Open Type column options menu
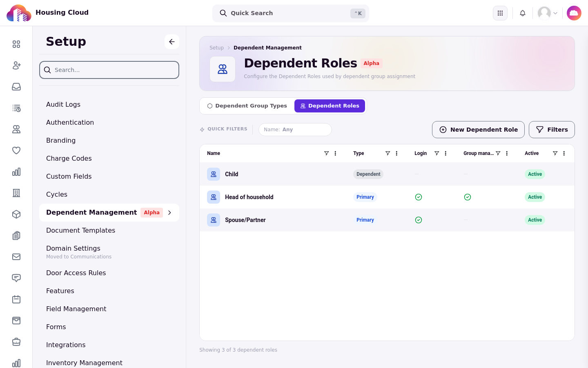Viewport: 588px width, 368px height. tap(396, 153)
